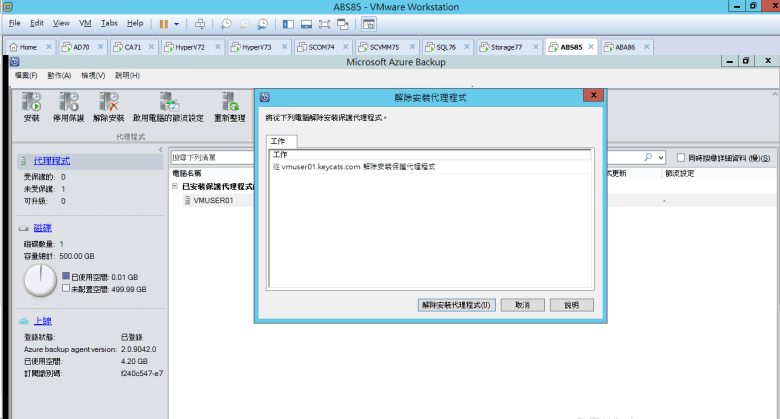Open the 磁碟 (Disk) link

pos(43,228)
